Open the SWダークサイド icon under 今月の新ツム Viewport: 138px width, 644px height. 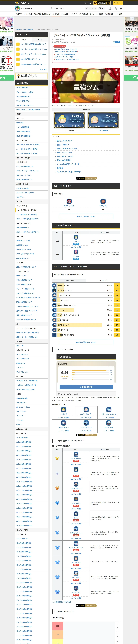pyautogui.click(x=69, y=201)
